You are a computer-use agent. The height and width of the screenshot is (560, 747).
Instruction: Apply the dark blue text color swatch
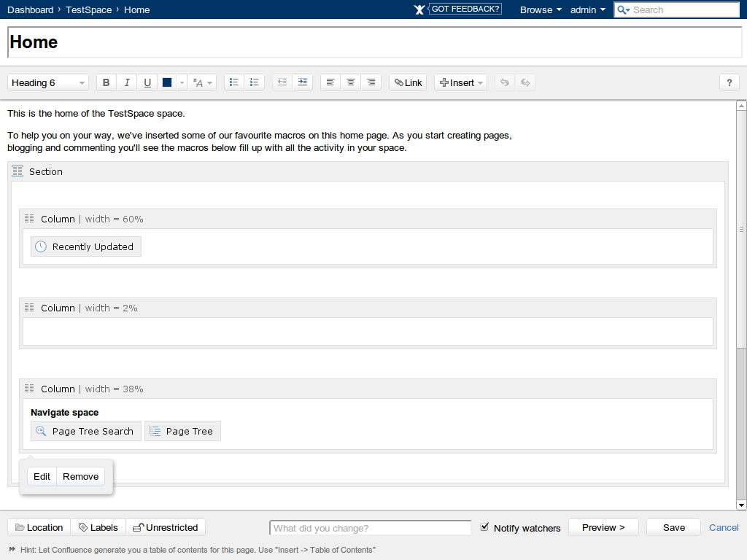(167, 82)
